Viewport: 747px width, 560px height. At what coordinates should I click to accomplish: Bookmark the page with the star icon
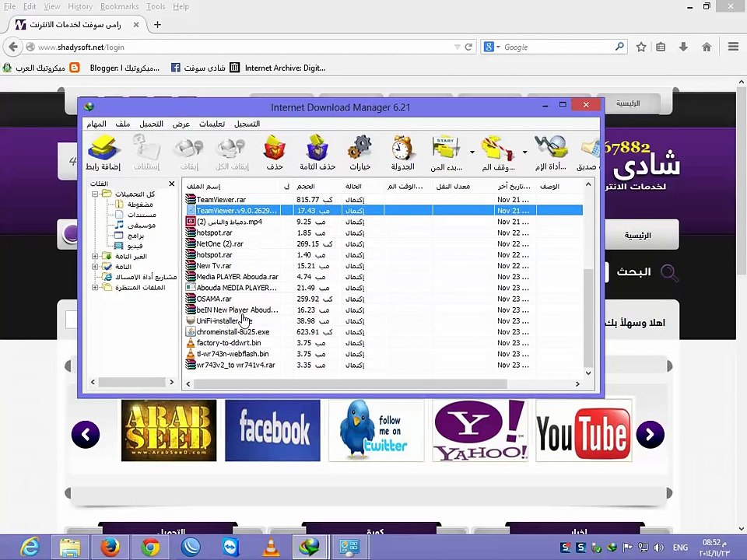pos(641,47)
